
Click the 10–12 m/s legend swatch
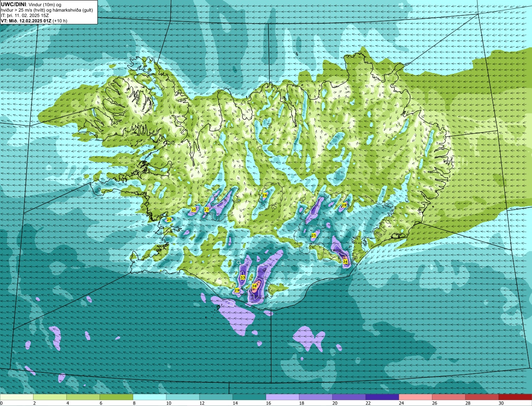(183, 397)
